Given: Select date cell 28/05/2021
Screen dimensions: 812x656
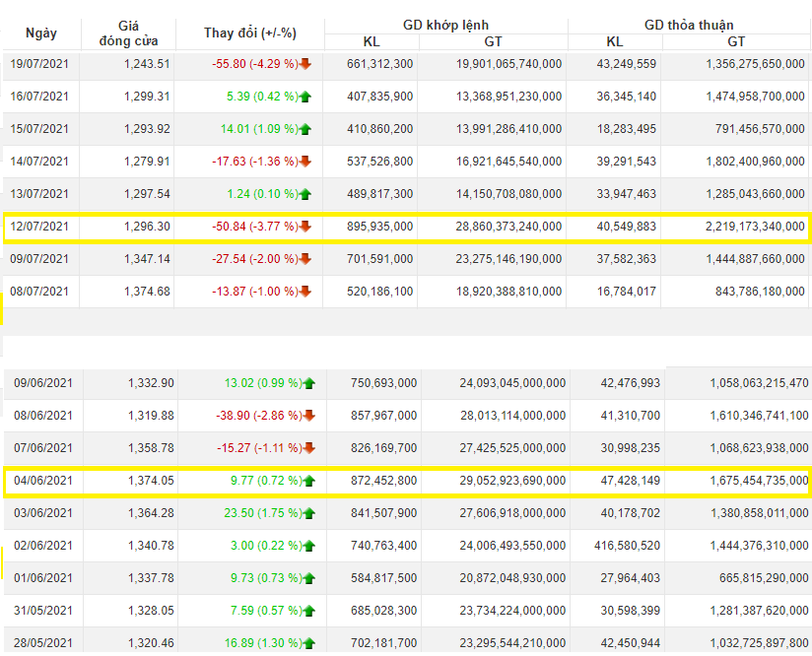Looking at the screenshot, I should click(x=43, y=643).
